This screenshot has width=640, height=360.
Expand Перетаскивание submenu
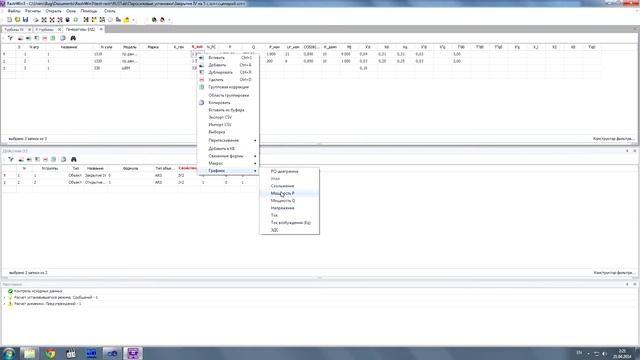point(228,140)
